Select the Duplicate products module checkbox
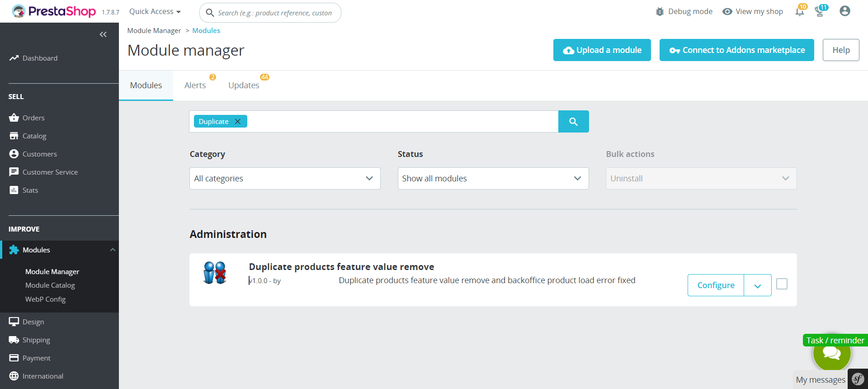 [x=782, y=284]
